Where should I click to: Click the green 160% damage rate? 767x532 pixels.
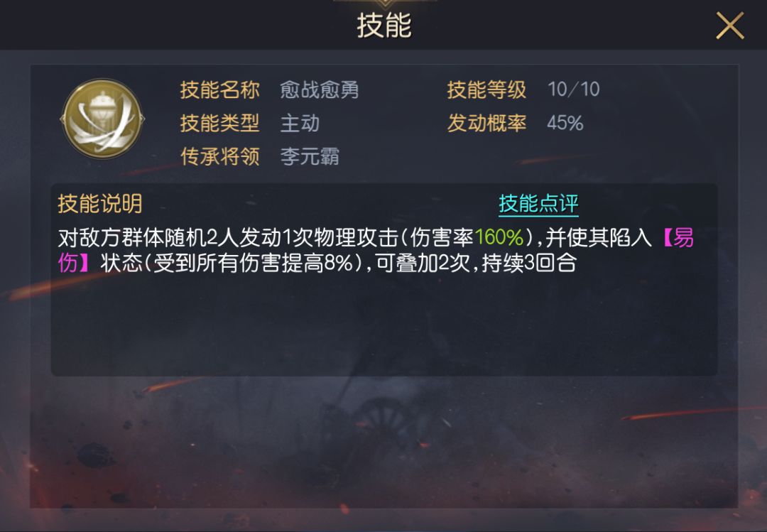[499, 237]
